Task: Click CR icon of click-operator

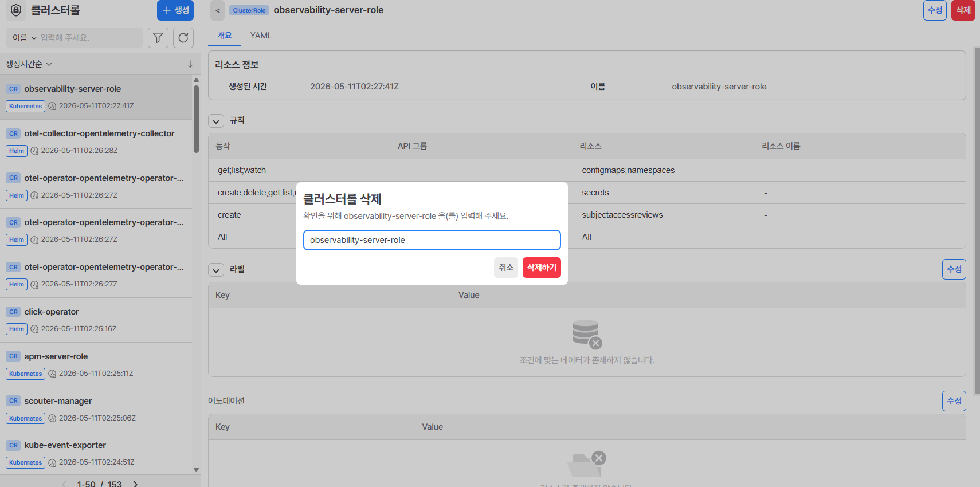Action: coord(14,312)
